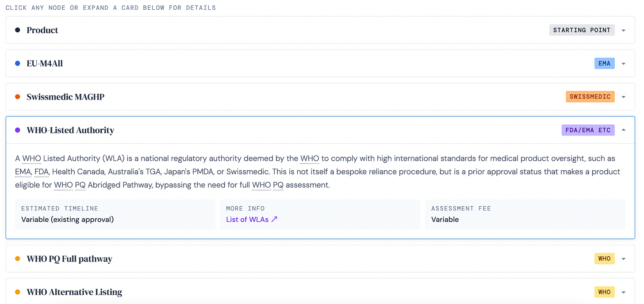Screen dimensions: 644x304
Task: Click the purple FDA/EMA ETC badge
Action: tap(588, 130)
